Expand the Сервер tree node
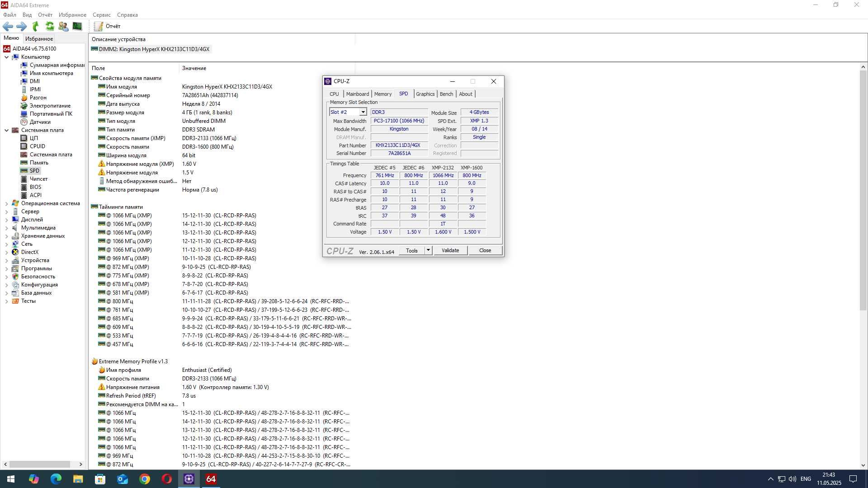This screenshot has height=488, width=868. (x=6, y=212)
